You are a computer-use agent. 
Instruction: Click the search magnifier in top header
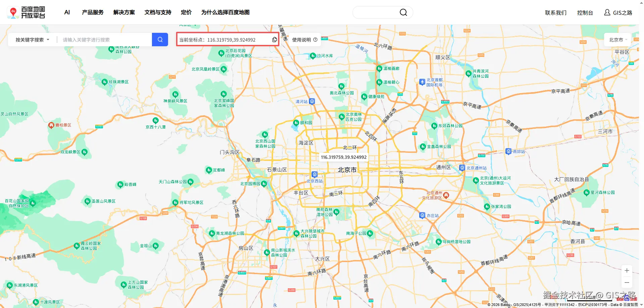click(x=403, y=12)
